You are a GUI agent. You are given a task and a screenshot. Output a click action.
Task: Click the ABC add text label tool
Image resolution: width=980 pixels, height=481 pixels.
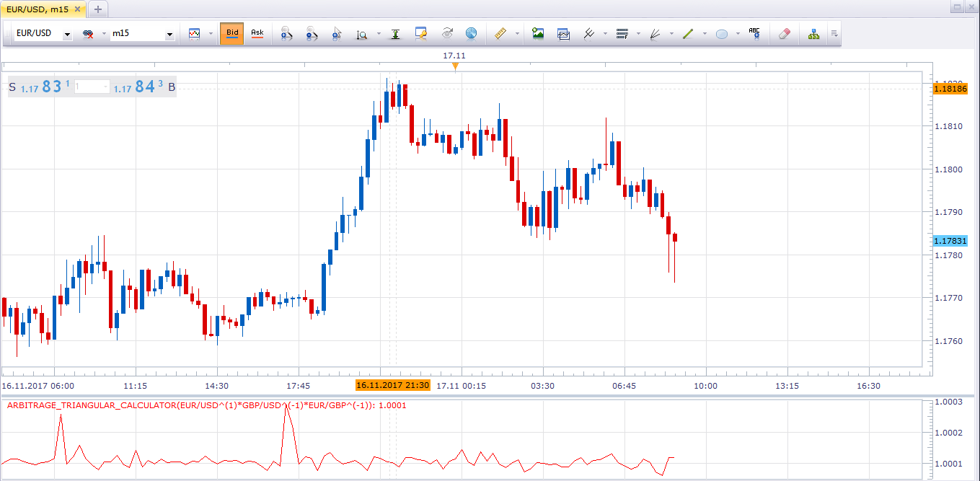pos(754,33)
